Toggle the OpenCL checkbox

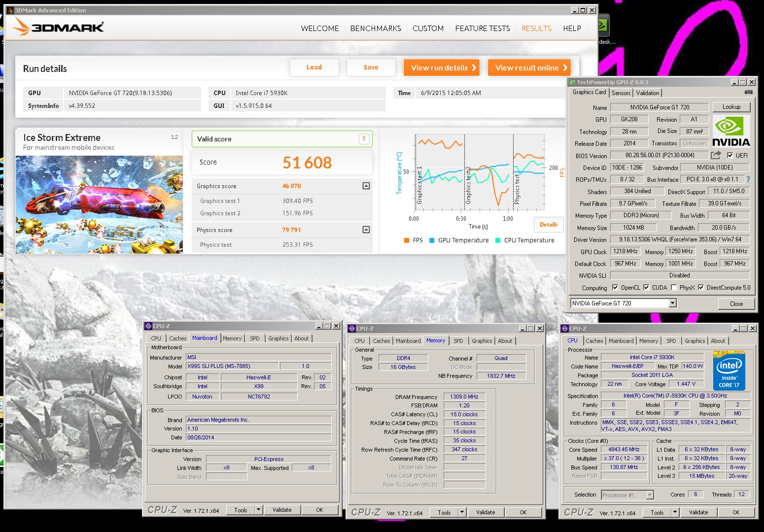615,288
